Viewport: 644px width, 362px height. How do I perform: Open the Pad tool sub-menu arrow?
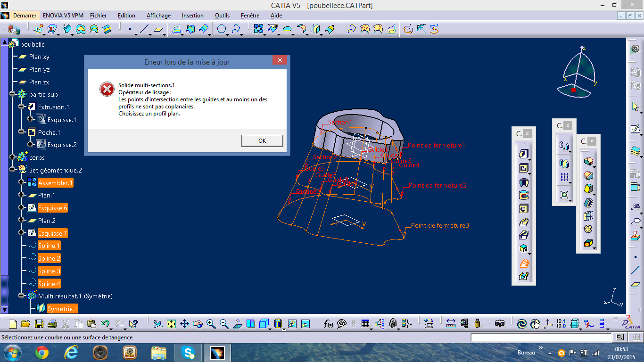529,159
